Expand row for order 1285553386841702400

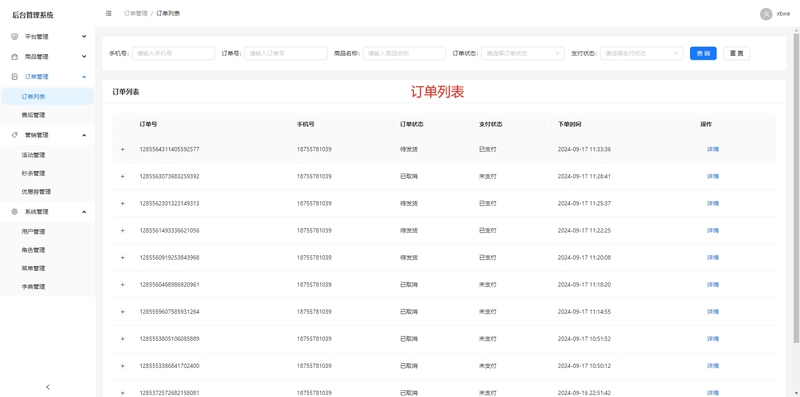point(122,366)
